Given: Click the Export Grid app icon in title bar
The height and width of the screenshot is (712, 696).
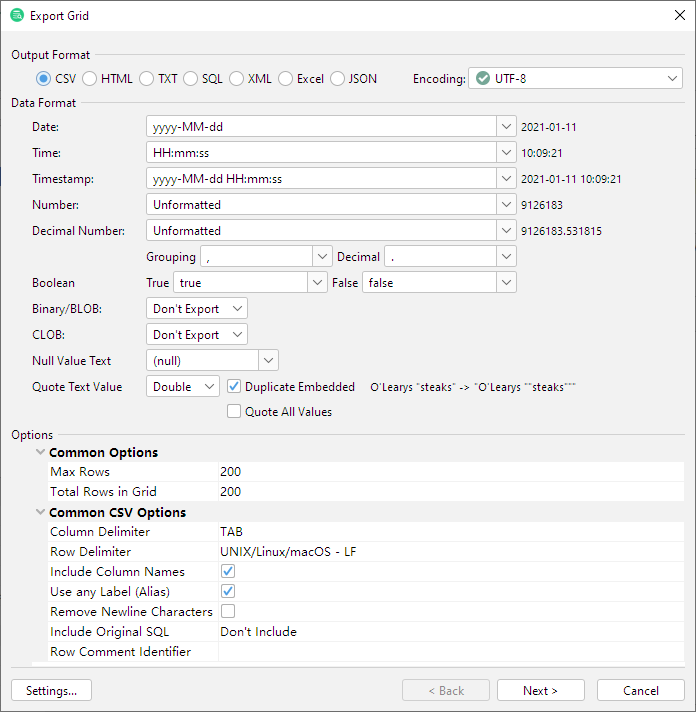Looking at the screenshot, I should pyautogui.click(x=17, y=15).
